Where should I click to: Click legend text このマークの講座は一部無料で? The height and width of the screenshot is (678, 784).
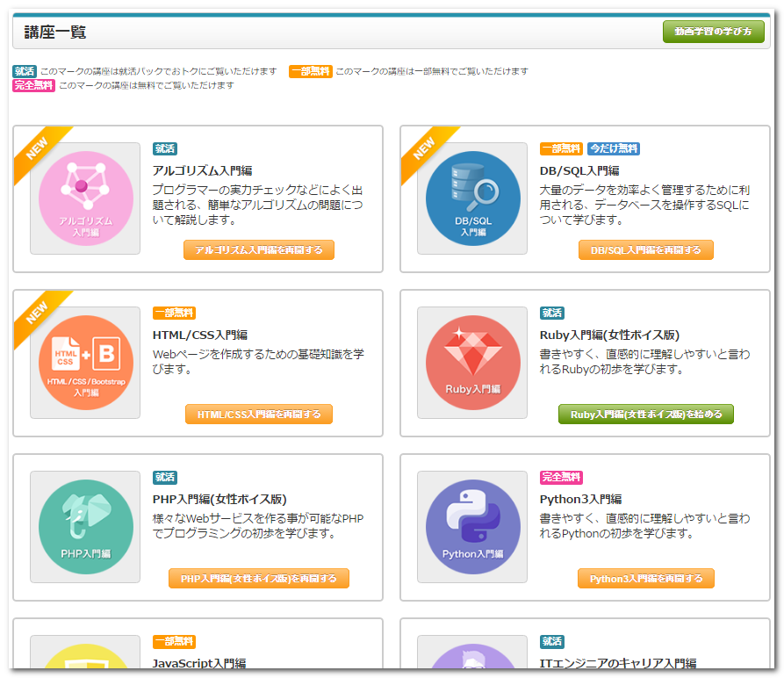432,71
